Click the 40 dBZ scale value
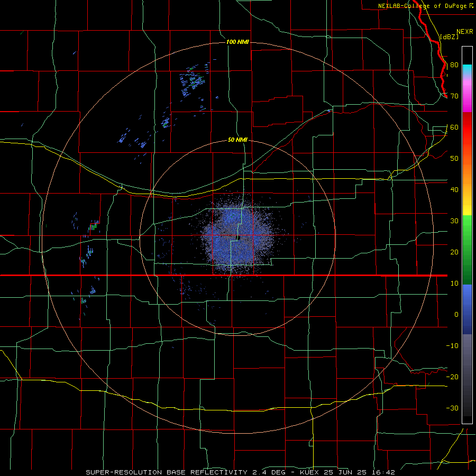The width and height of the screenshot is (476, 476). pos(454,190)
